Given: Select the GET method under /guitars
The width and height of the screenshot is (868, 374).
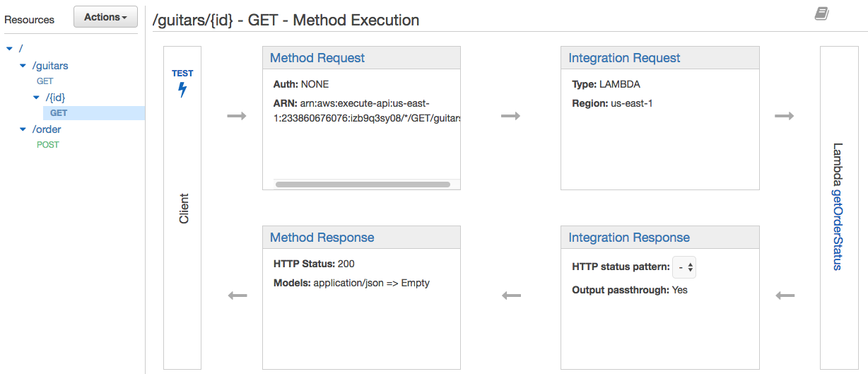Looking at the screenshot, I should coord(45,81).
